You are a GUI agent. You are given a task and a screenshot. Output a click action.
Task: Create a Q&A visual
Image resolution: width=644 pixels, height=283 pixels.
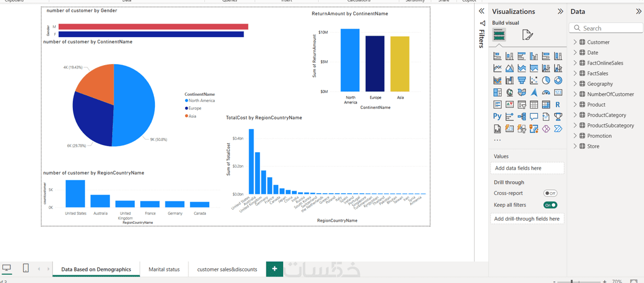[x=534, y=117]
